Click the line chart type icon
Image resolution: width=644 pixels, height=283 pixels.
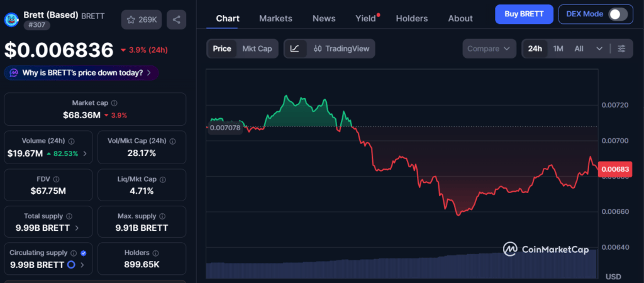pos(295,48)
